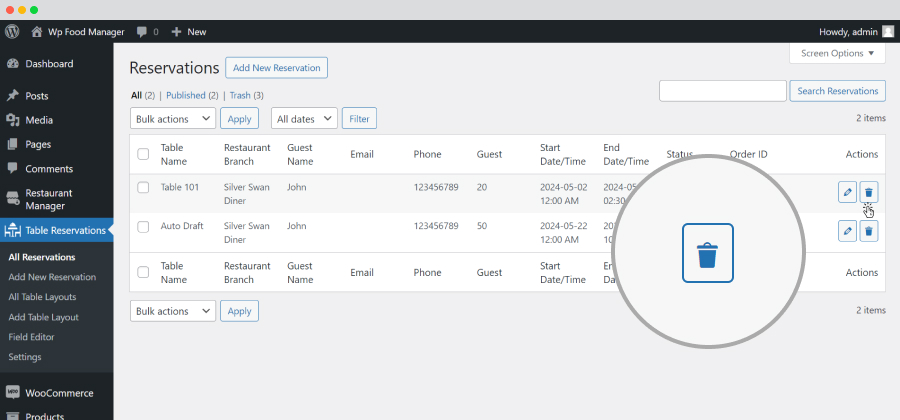Viewport: 900px width, 420px height.
Task: Open Settings submenu under Table Reservations
Action: tap(25, 357)
